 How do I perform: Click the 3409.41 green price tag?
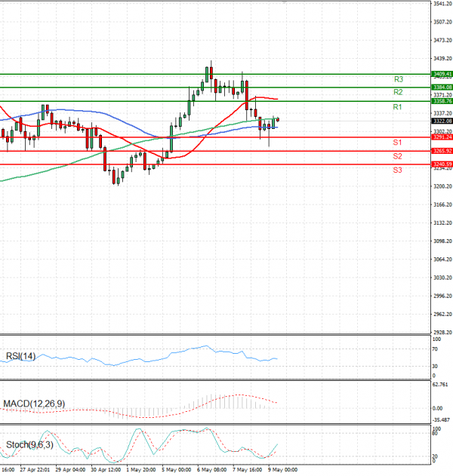click(x=442, y=74)
